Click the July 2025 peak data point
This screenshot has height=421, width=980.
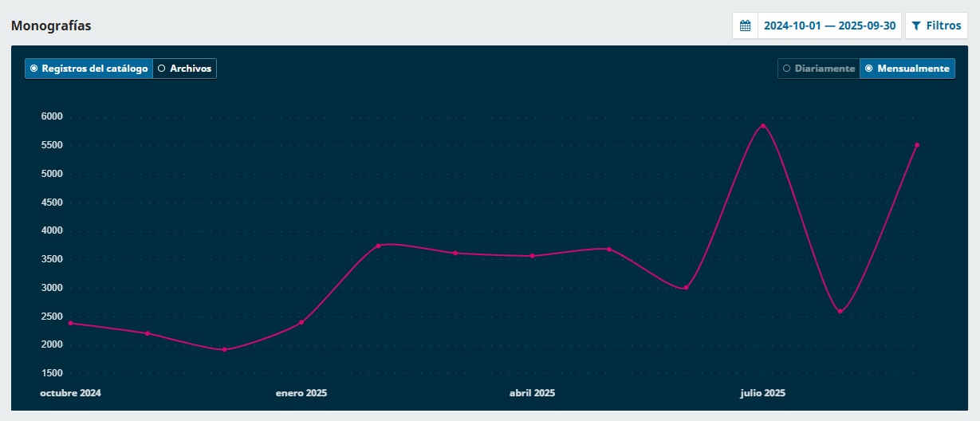pyautogui.click(x=763, y=126)
